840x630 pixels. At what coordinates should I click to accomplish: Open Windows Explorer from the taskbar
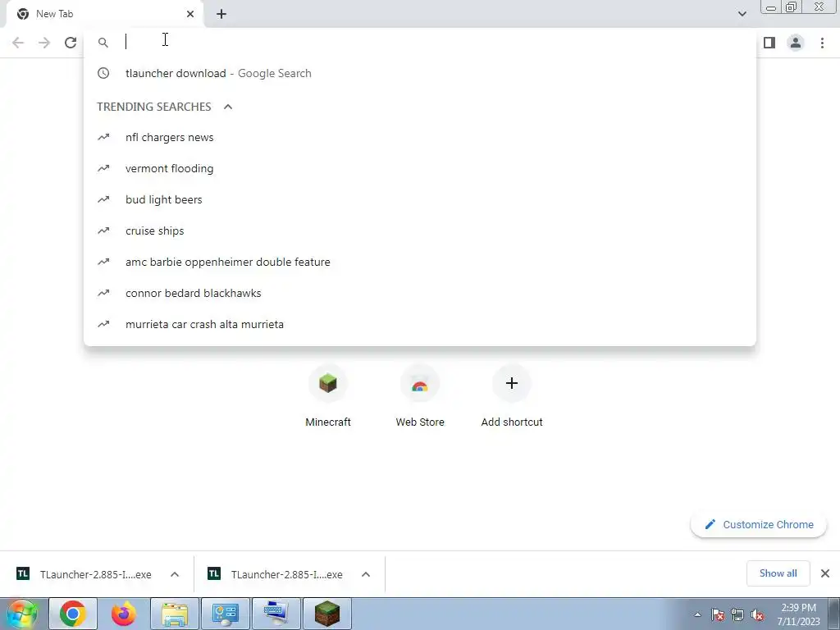pyautogui.click(x=175, y=614)
